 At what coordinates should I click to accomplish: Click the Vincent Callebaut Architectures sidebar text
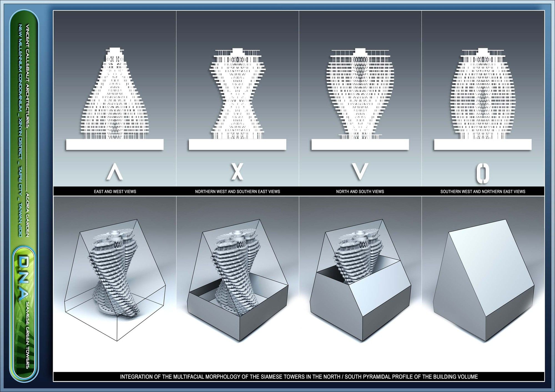point(27,76)
